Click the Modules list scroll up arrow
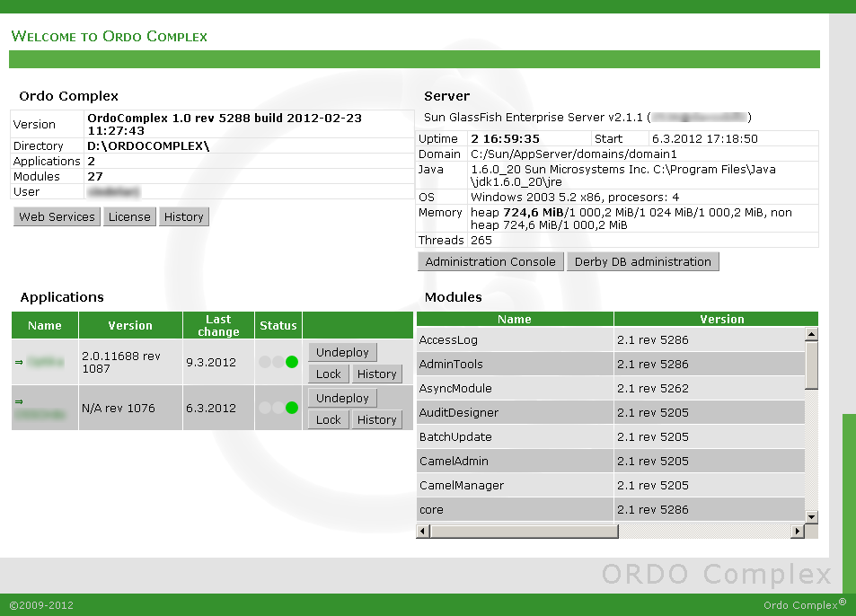 pos(812,334)
